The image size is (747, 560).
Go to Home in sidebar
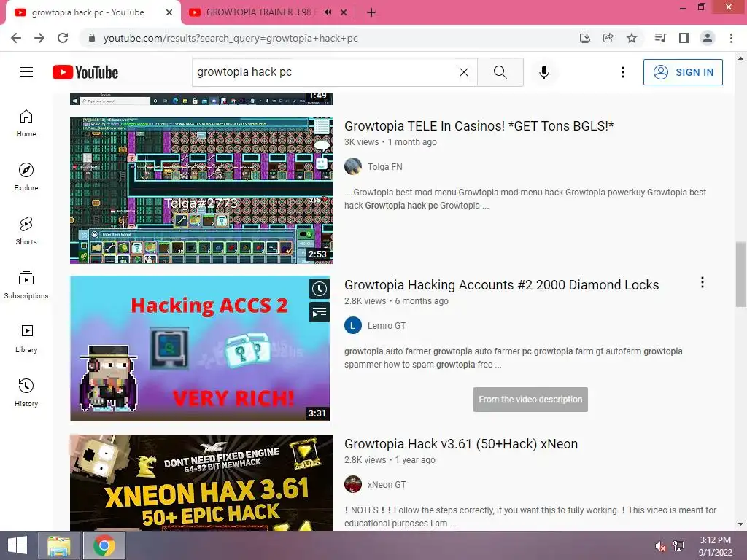point(26,123)
